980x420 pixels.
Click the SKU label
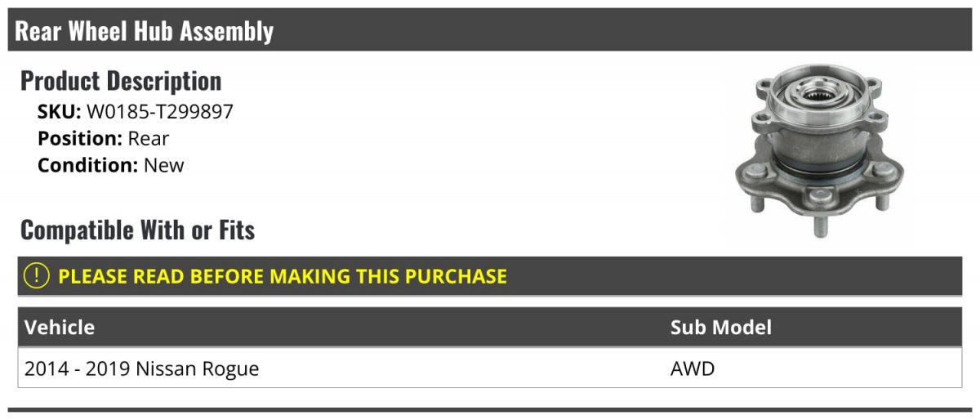point(59,111)
